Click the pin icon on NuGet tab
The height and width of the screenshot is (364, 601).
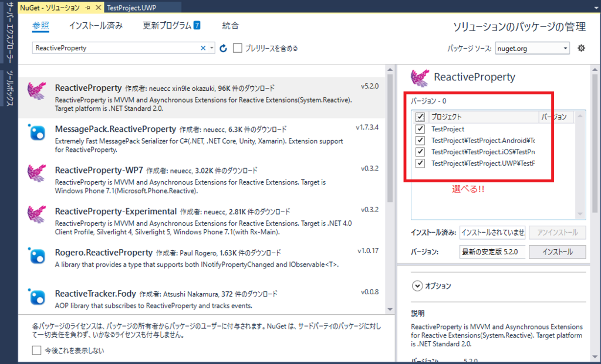[88, 7]
